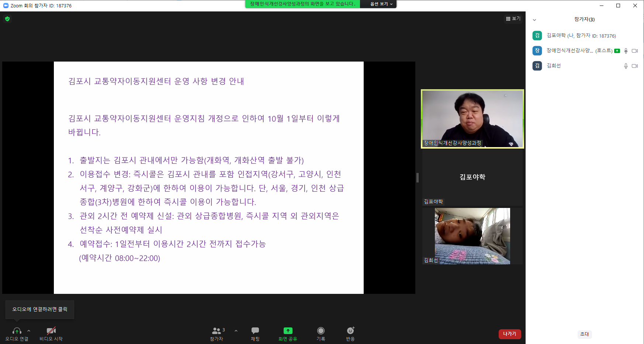Click the green encryption shield icon
This screenshot has width=644, height=344.
tap(7, 19)
